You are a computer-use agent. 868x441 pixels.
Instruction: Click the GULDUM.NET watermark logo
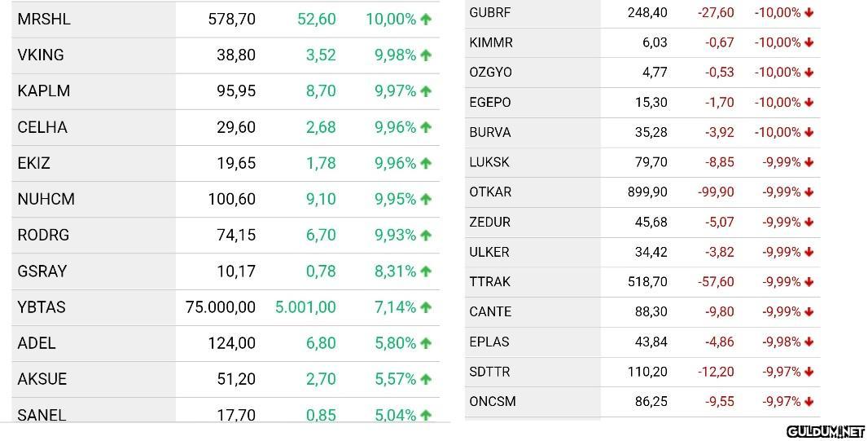[x=825, y=431]
